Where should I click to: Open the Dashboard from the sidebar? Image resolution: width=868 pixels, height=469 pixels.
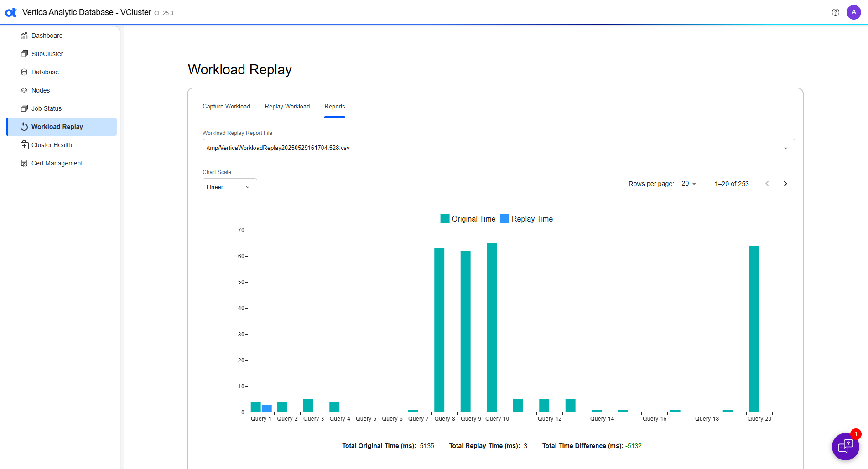pos(47,36)
